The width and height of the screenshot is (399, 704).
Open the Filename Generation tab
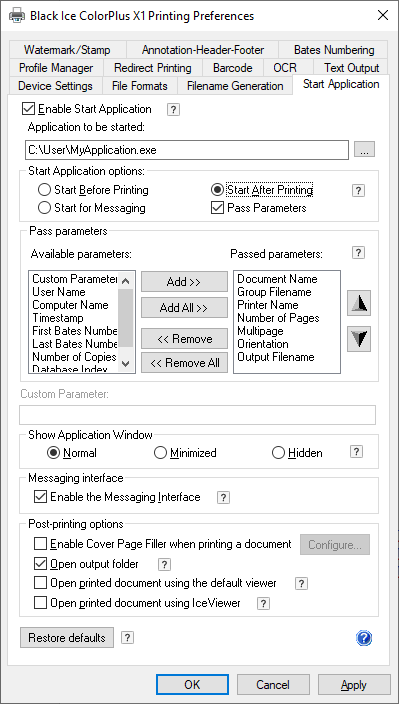[235, 85]
